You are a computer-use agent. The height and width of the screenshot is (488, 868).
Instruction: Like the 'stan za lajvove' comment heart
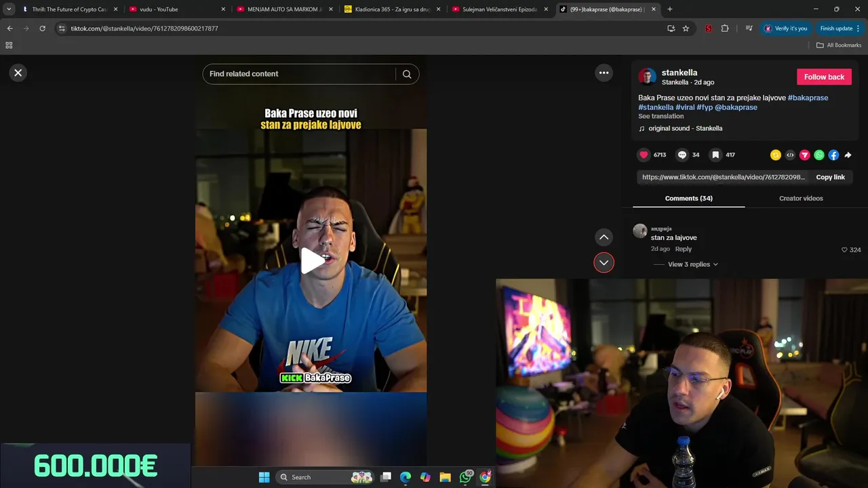click(x=844, y=249)
